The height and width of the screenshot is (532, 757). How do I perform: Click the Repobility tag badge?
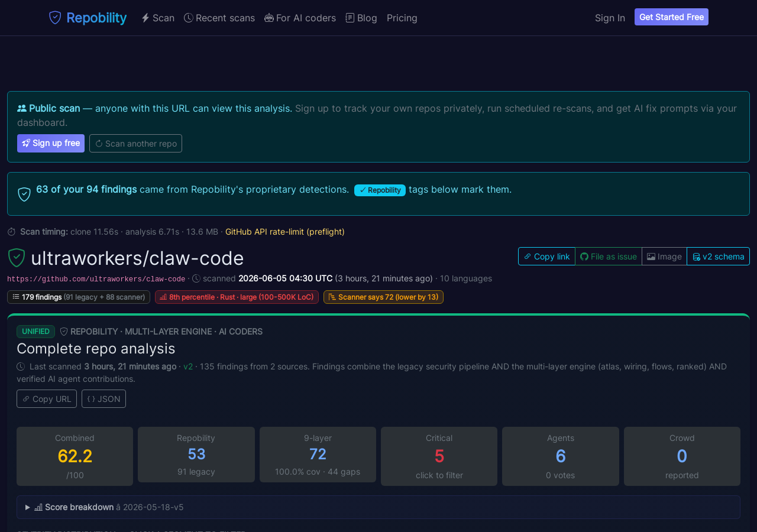tap(380, 190)
